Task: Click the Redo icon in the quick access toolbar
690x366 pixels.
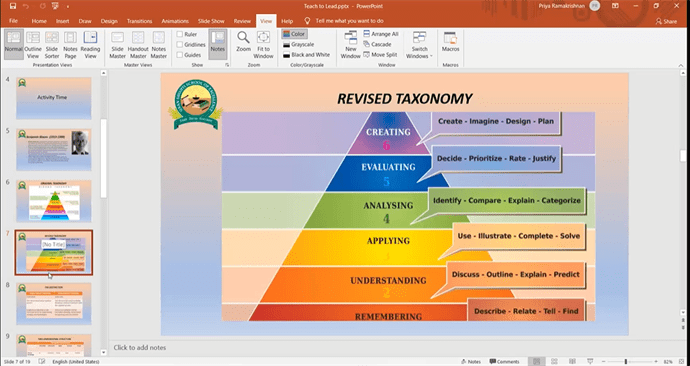Action: (x=43, y=6)
